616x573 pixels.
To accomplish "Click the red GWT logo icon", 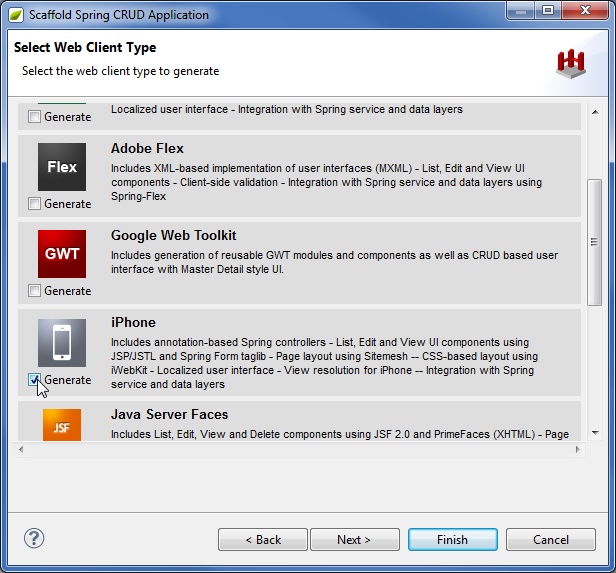I will tap(62, 254).
